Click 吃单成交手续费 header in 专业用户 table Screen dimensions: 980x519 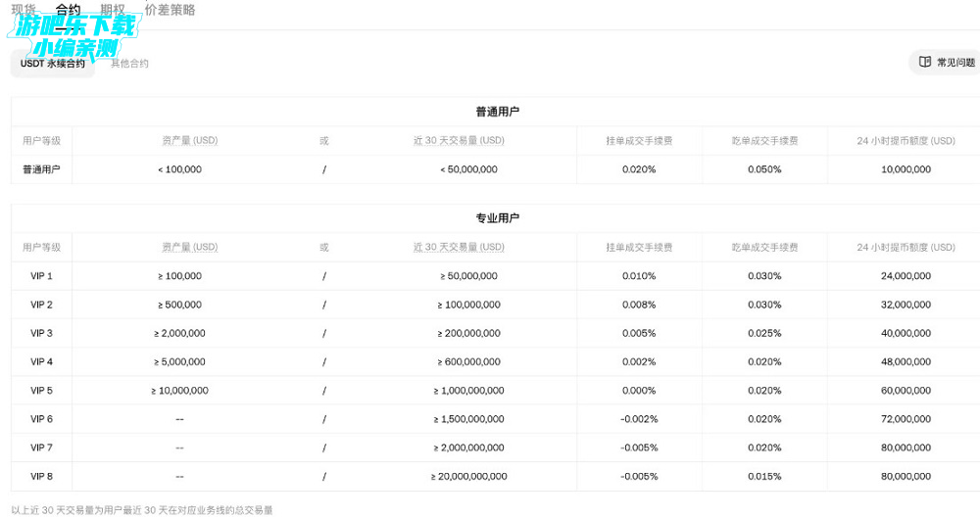coord(764,248)
